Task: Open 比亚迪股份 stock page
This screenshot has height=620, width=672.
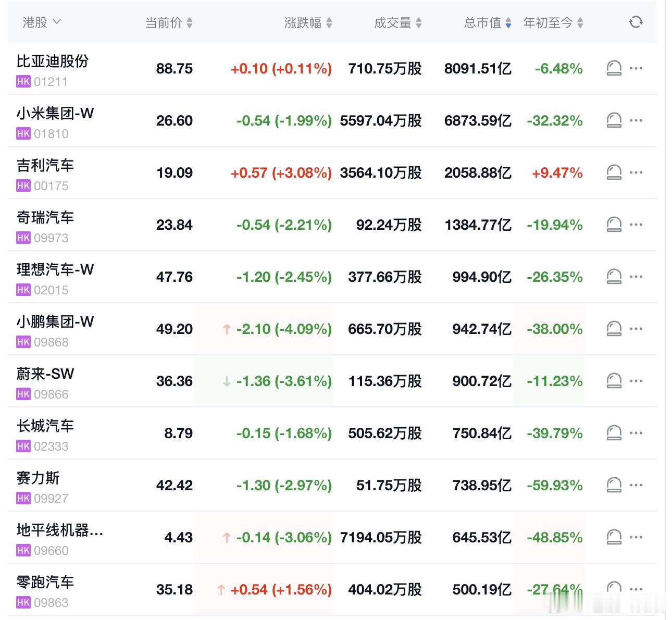Action: pyautogui.click(x=53, y=61)
